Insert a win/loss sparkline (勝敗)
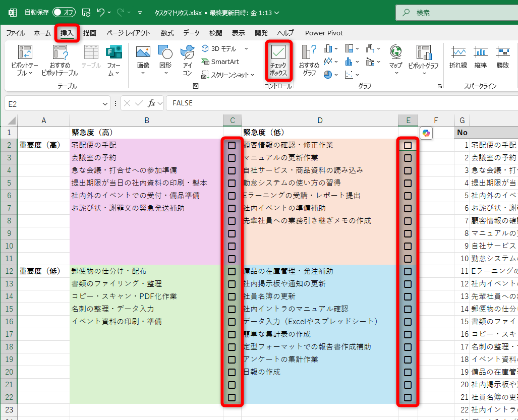 (x=502, y=57)
